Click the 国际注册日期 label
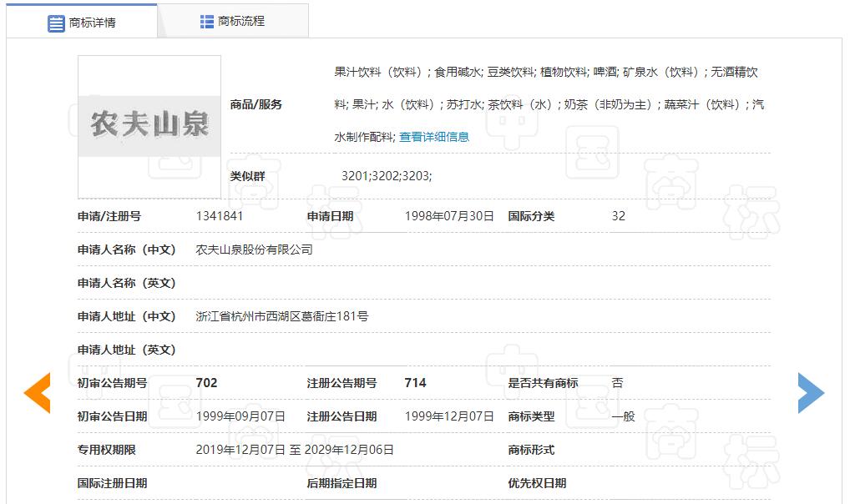The width and height of the screenshot is (850, 504). tap(112, 483)
